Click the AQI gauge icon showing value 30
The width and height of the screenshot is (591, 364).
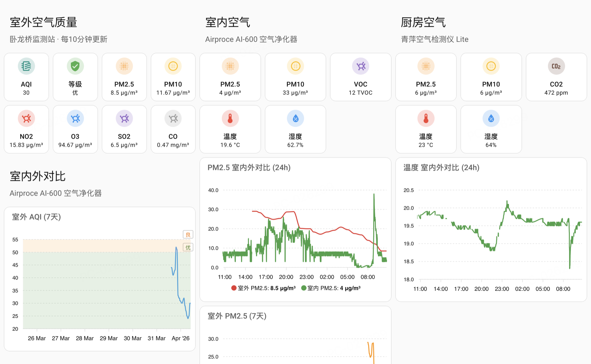(x=26, y=66)
